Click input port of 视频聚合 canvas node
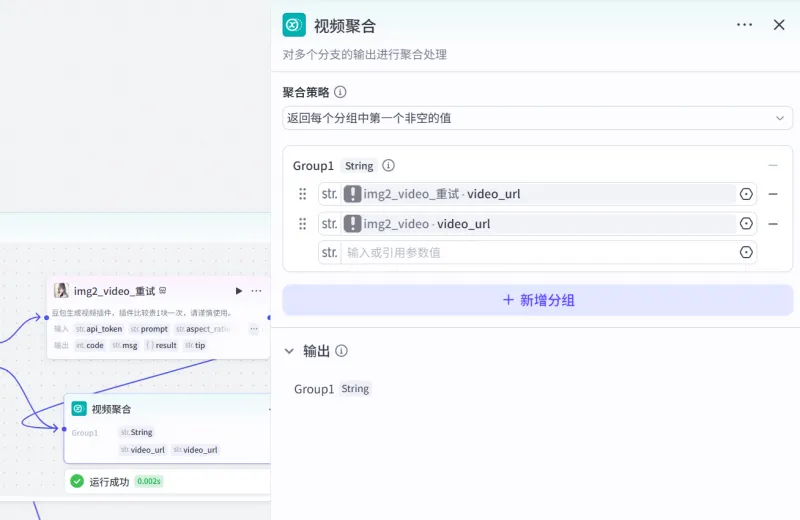800x520 pixels. tap(64, 429)
